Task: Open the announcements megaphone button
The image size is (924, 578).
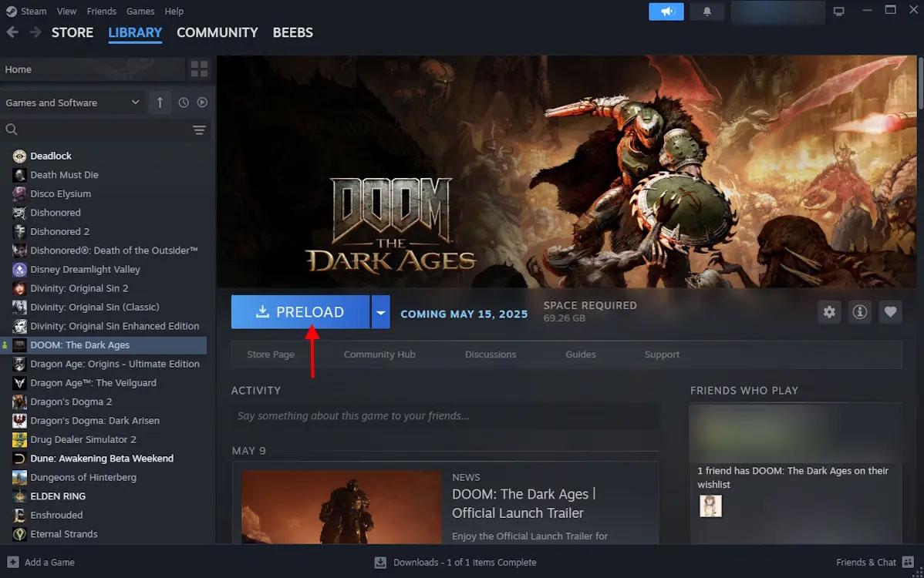Action: [x=665, y=11]
